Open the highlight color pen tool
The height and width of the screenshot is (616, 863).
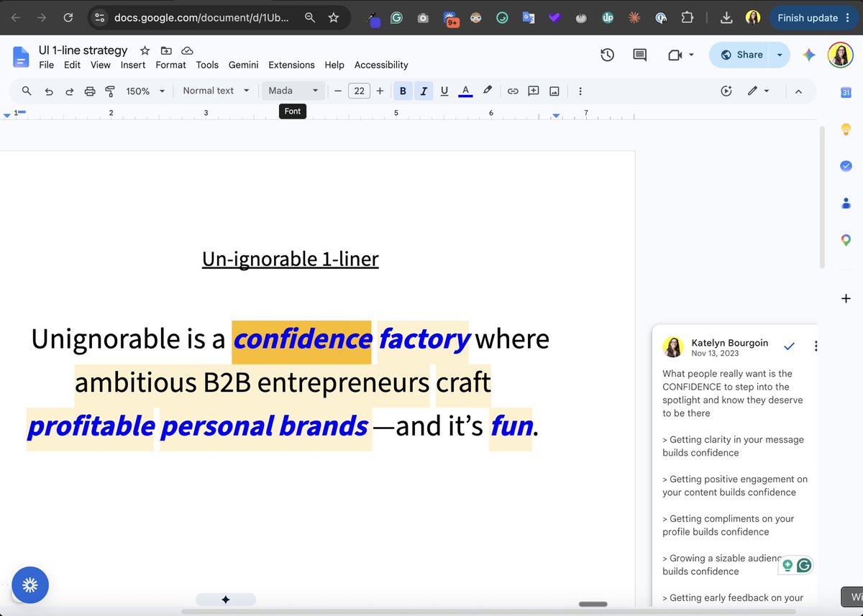(x=488, y=91)
